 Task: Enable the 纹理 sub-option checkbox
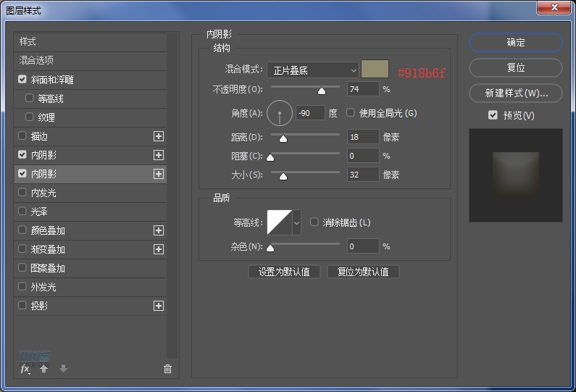click(x=30, y=117)
